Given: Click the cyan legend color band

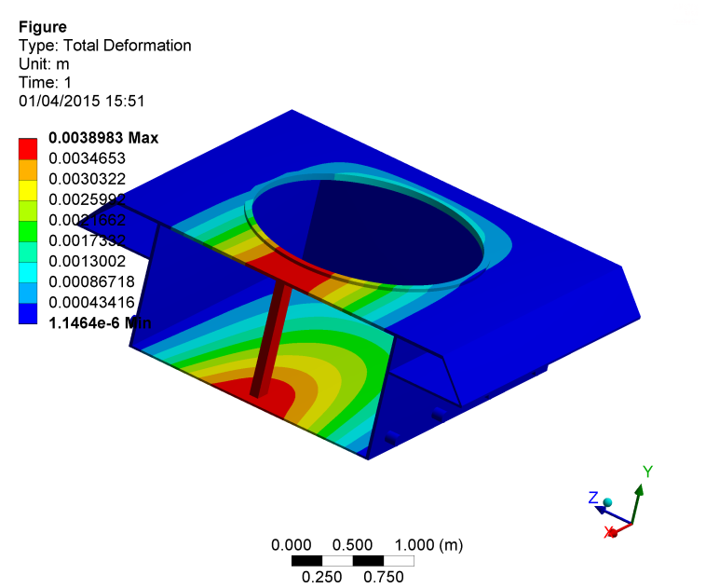Looking at the screenshot, I should pos(27,273).
